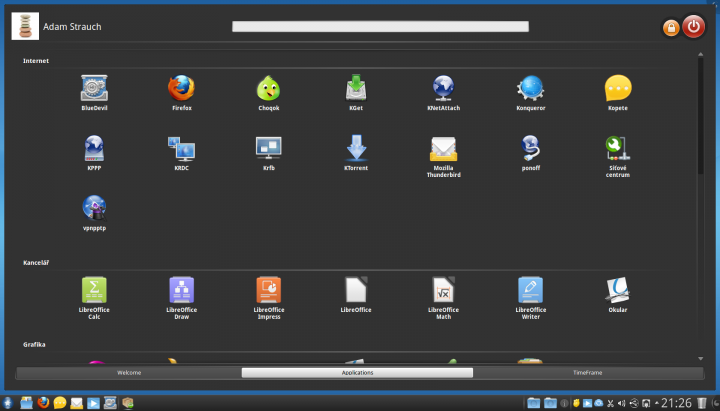Click the scroll-up arrow of applications list
Viewport: 720px width, 411px height.
click(x=700, y=54)
